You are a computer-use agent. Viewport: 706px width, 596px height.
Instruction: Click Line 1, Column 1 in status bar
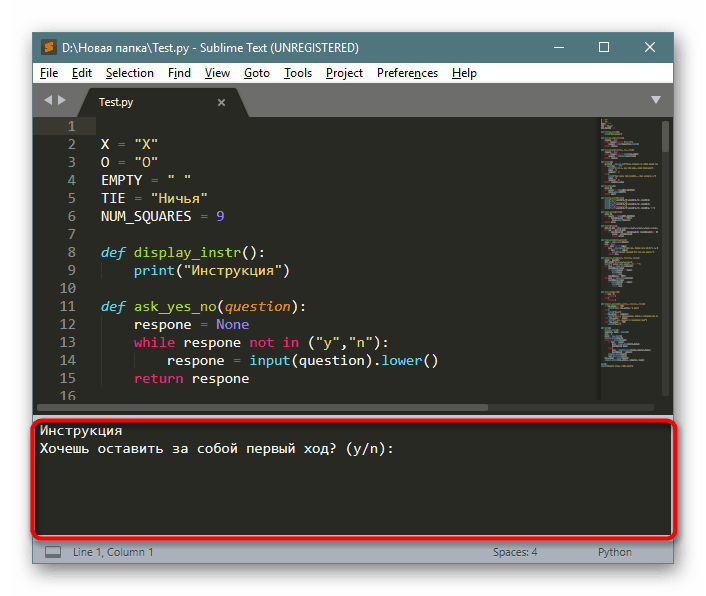[x=113, y=552]
